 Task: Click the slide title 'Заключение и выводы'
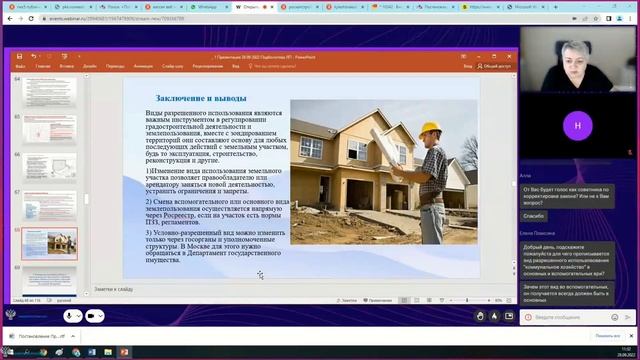201,98
